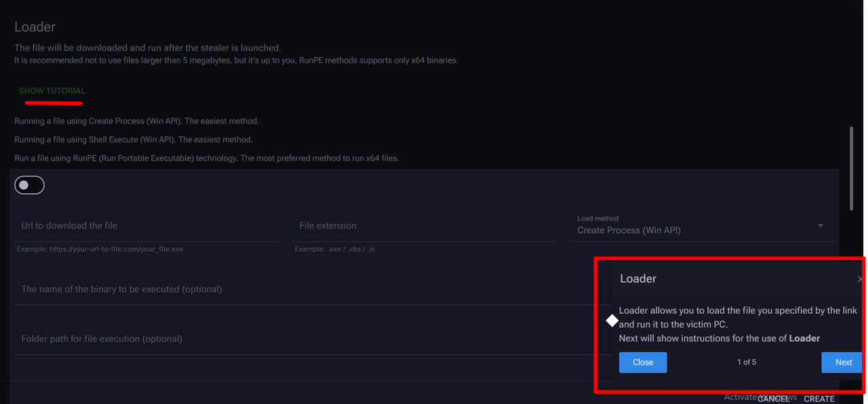Click the Load method dropdown arrow
Viewport: 868px width, 404px height.
click(x=821, y=226)
